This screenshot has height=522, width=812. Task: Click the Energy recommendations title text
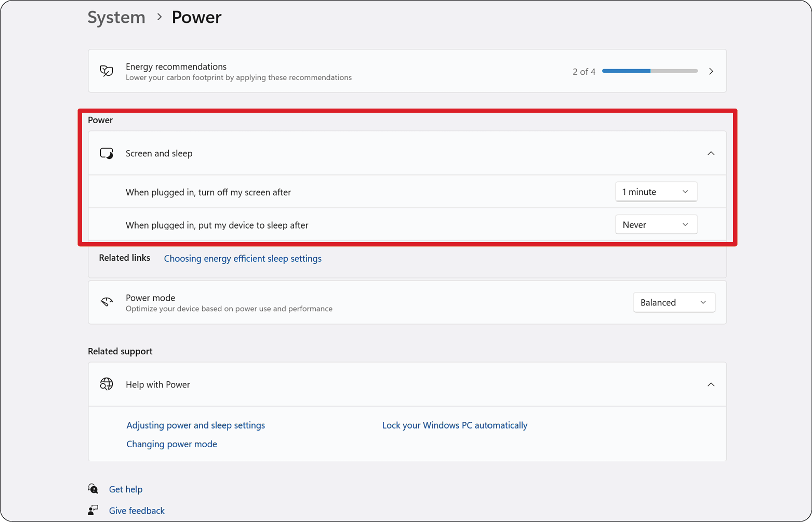coord(176,66)
